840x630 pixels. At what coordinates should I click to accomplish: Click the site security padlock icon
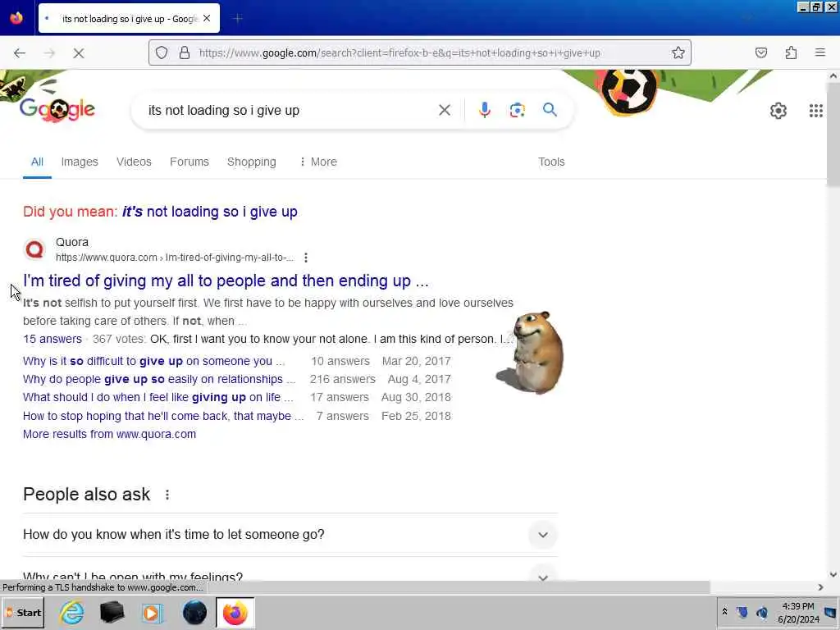click(185, 52)
